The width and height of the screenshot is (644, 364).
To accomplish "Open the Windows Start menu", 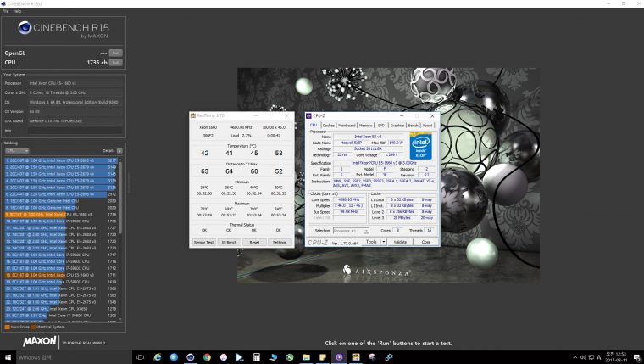I will click(x=8, y=357).
